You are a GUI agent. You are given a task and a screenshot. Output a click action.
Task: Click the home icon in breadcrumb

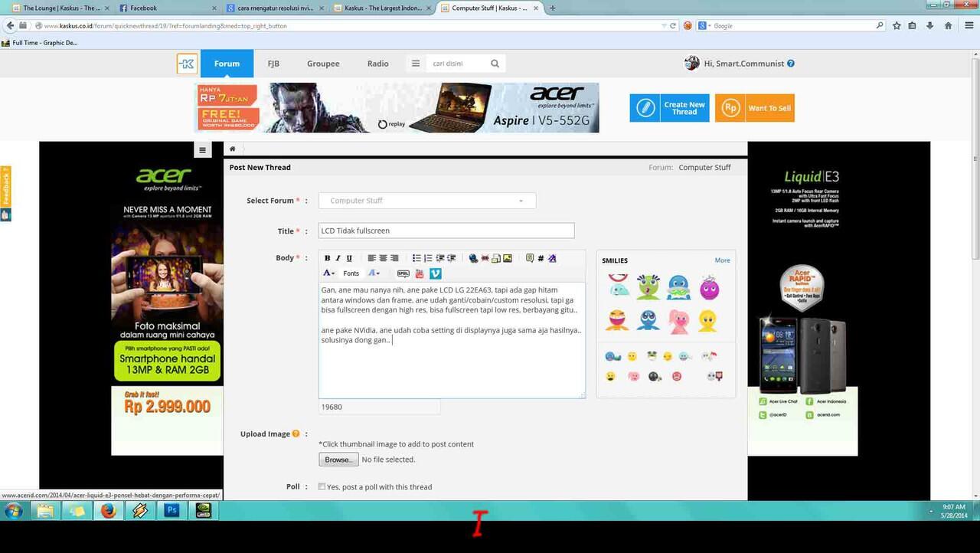tap(233, 149)
